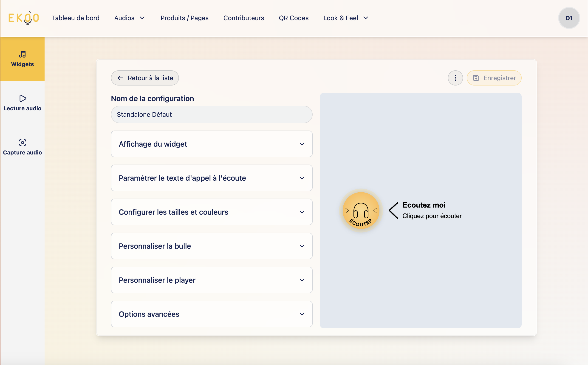The width and height of the screenshot is (588, 365).
Task: Expand the Personnaliser la bulle section
Action: pos(212,246)
